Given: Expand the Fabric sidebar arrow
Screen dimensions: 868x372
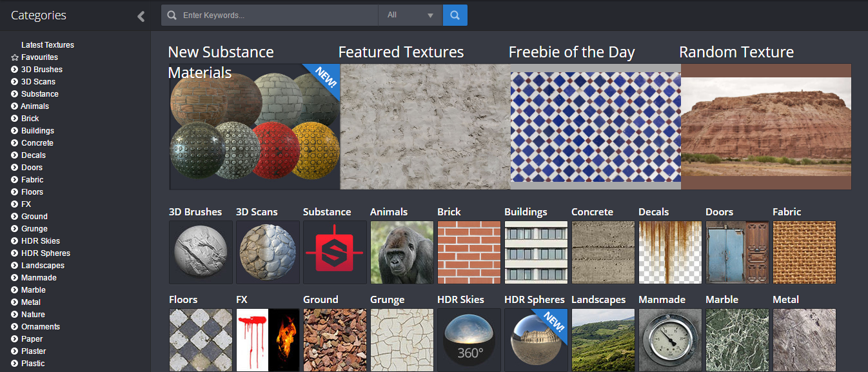Looking at the screenshot, I should click(14, 180).
